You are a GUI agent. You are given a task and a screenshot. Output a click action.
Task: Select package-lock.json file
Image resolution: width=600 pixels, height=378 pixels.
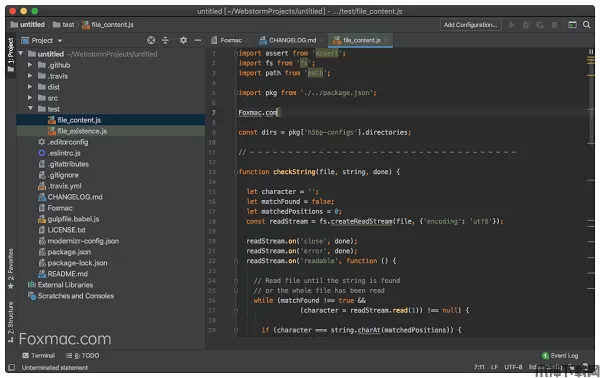point(73,263)
